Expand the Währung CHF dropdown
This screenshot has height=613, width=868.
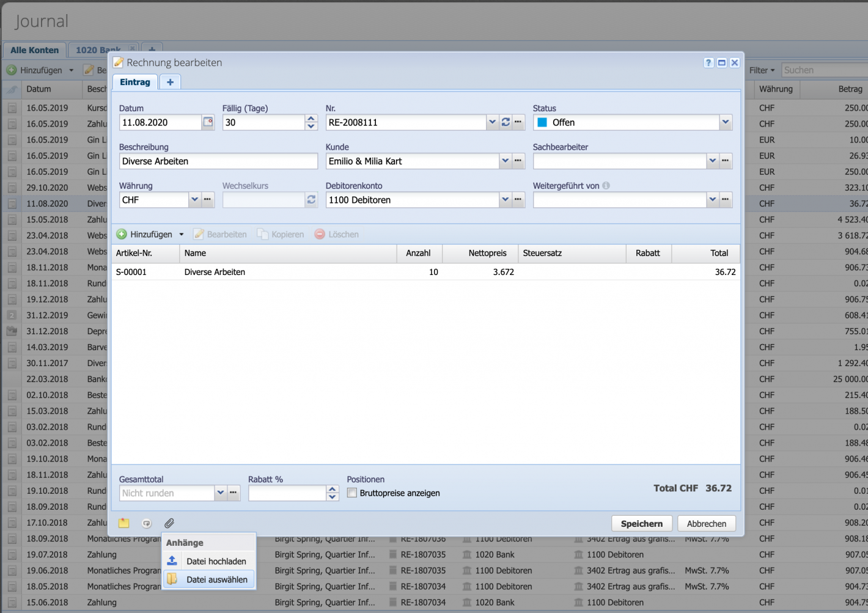click(x=194, y=199)
